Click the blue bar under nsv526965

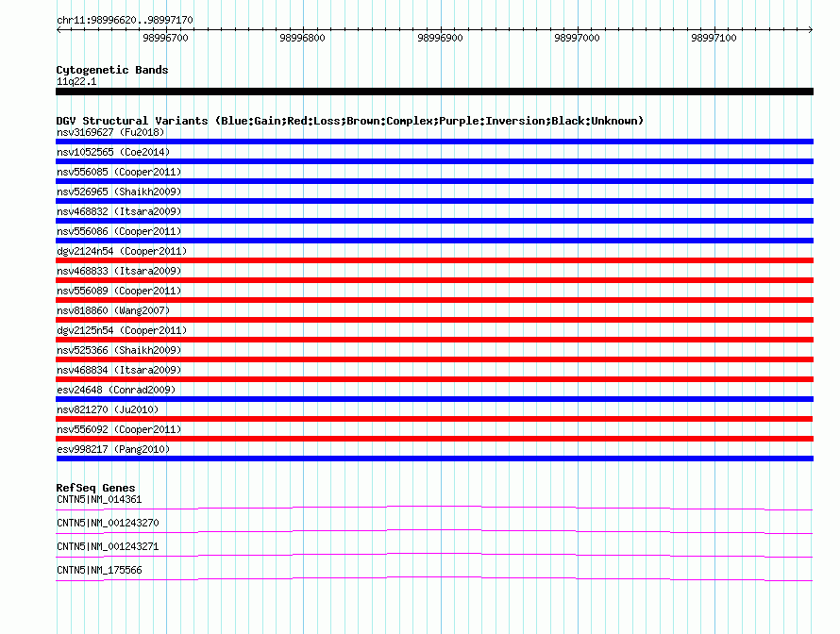coord(434,201)
